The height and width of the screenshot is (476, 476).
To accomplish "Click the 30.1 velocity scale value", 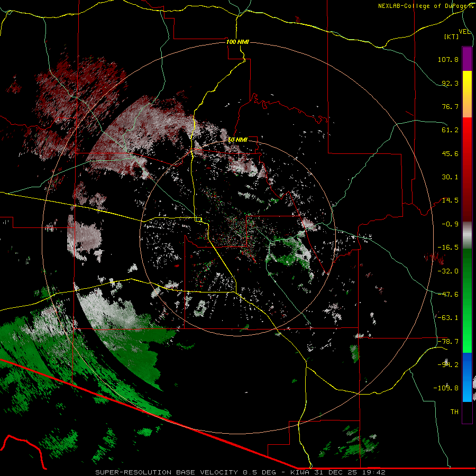I will (x=450, y=177).
